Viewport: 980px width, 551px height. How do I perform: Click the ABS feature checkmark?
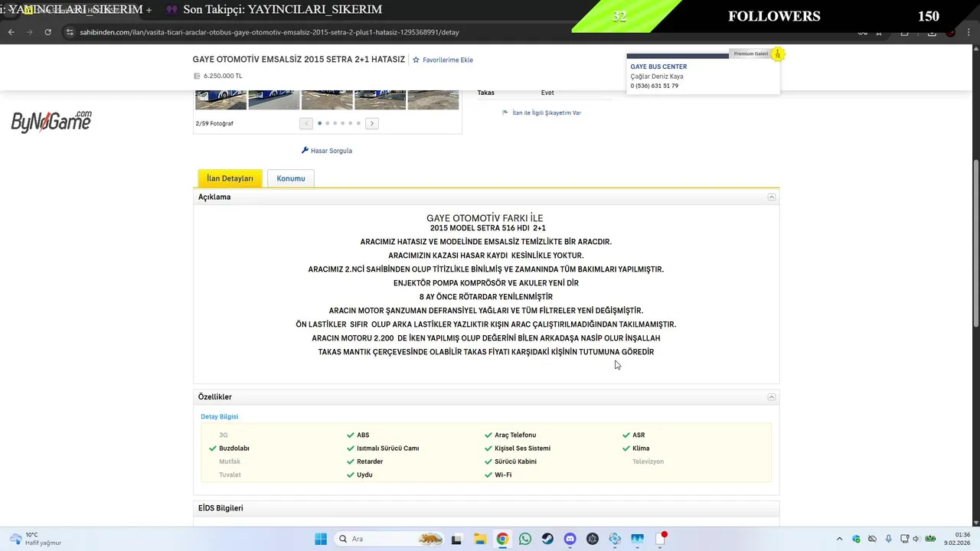(x=351, y=435)
